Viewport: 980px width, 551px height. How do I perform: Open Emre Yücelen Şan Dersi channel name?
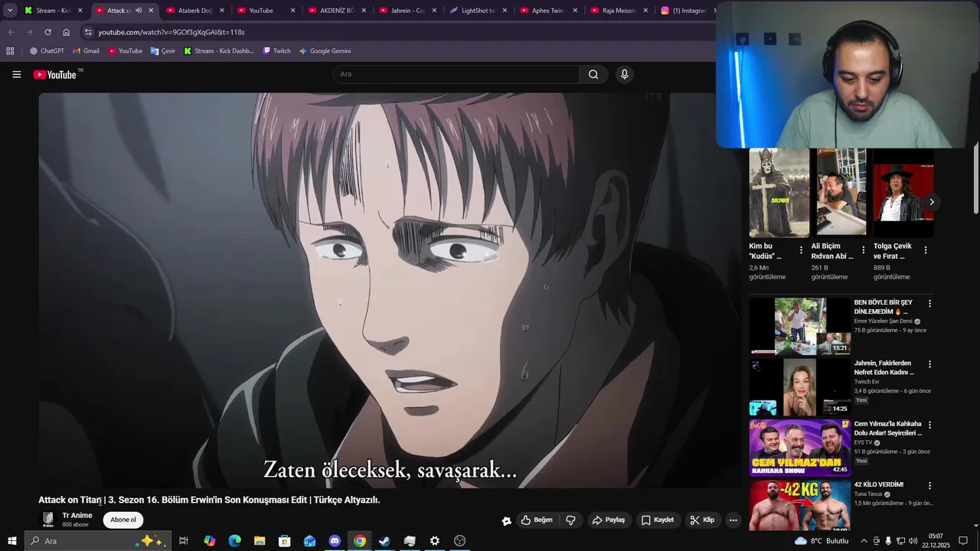click(883, 321)
